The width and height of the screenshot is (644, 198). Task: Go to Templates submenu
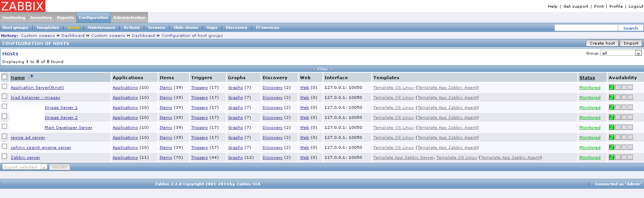coord(48,27)
